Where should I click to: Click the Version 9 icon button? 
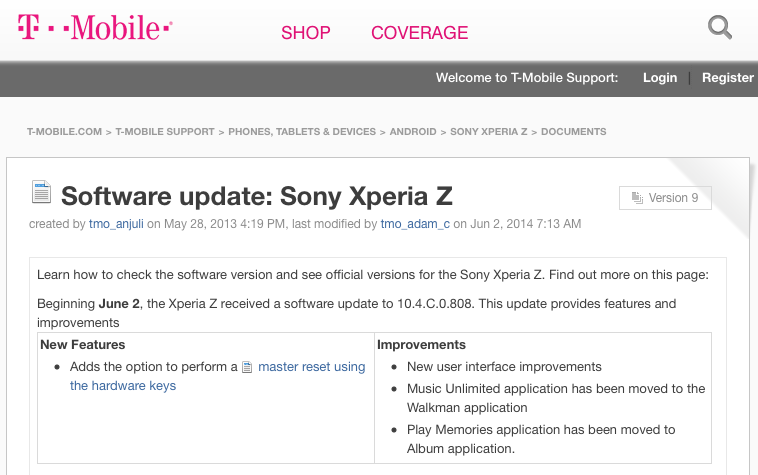tap(665, 198)
